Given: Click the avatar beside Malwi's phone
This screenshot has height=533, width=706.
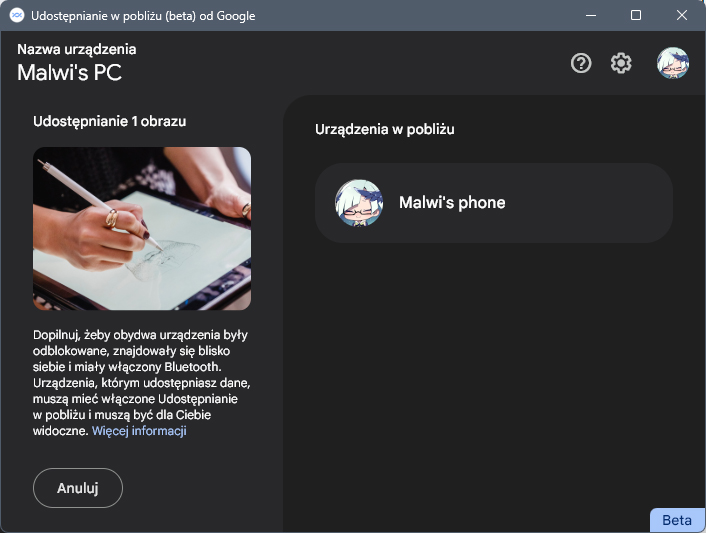Looking at the screenshot, I should pyautogui.click(x=359, y=203).
